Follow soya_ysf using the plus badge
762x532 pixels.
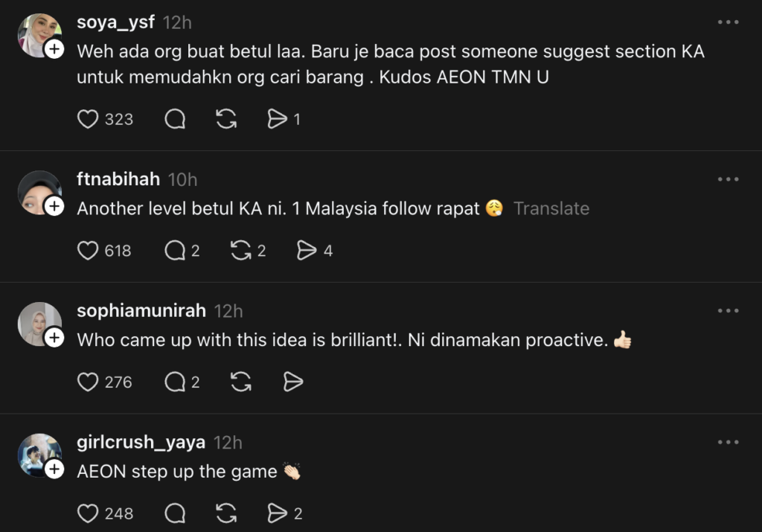(54, 51)
